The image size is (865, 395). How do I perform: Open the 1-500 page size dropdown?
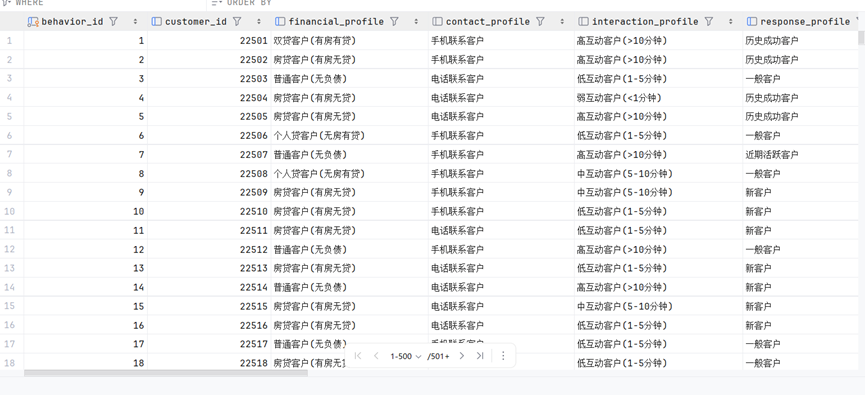405,356
